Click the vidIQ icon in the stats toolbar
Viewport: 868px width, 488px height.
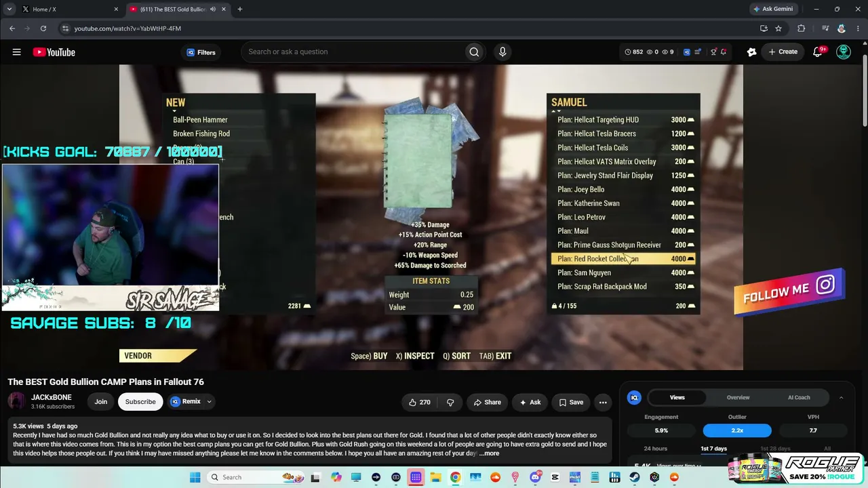point(687,52)
